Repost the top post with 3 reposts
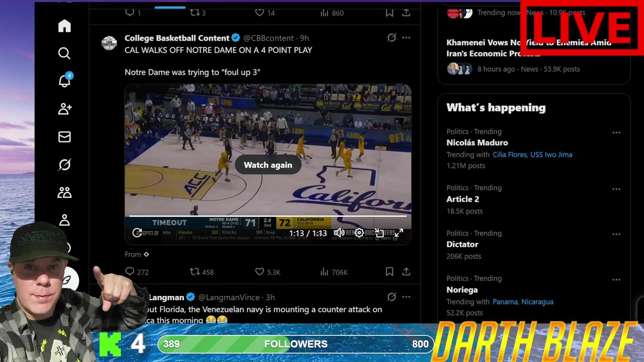 (198, 13)
